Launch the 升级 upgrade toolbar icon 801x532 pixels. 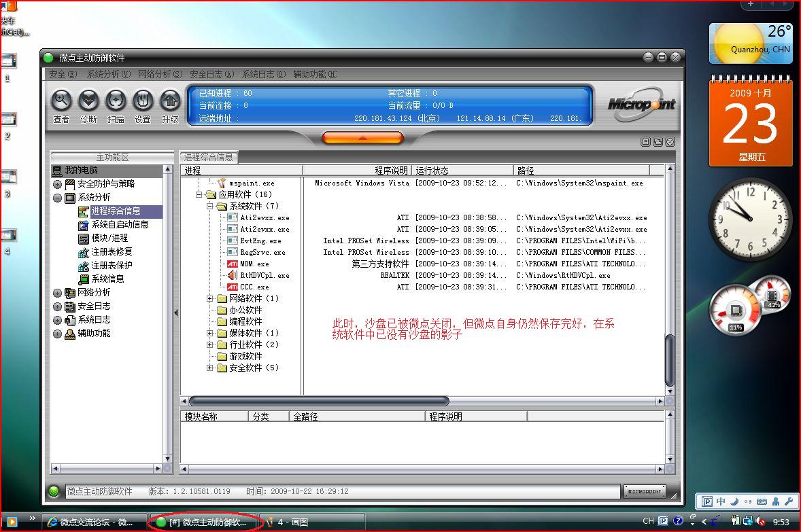click(x=169, y=101)
